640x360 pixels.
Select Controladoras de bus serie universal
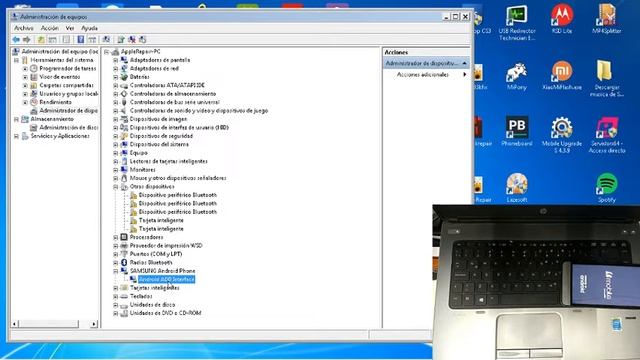(175, 102)
